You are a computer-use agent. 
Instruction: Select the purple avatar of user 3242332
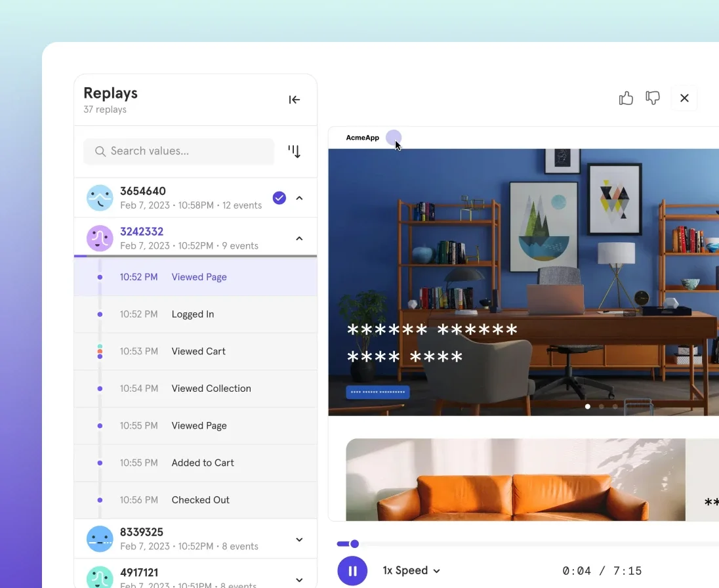click(x=100, y=238)
